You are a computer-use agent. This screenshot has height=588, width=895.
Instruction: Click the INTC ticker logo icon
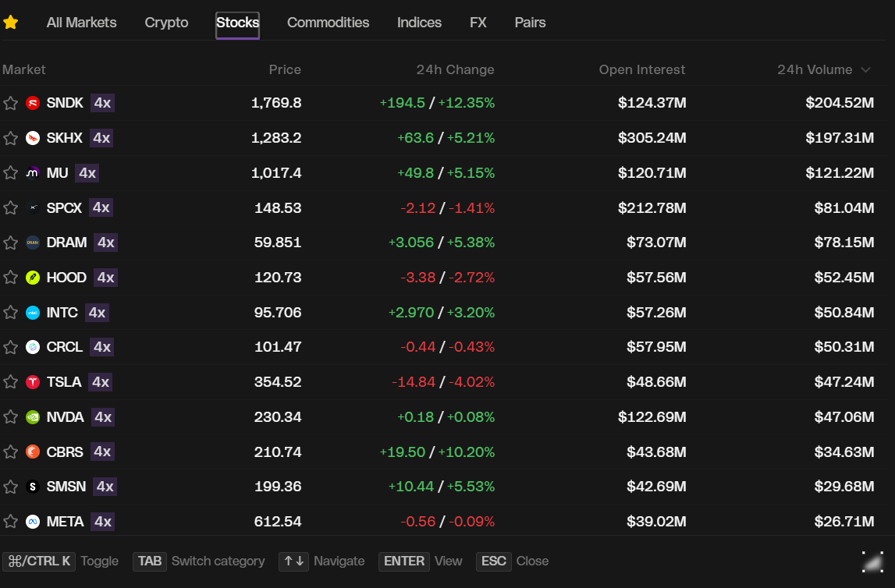point(33,313)
